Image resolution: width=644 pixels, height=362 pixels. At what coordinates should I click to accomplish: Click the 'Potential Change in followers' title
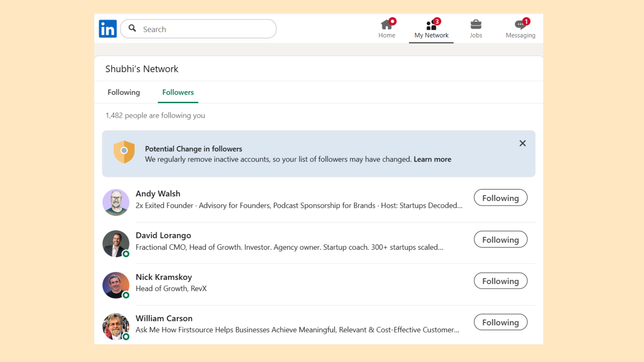pos(193,149)
